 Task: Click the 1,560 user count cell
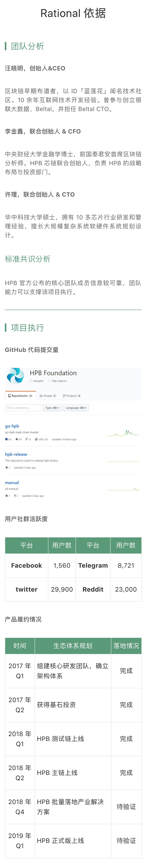pyautogui.click(x=62, y=565)
